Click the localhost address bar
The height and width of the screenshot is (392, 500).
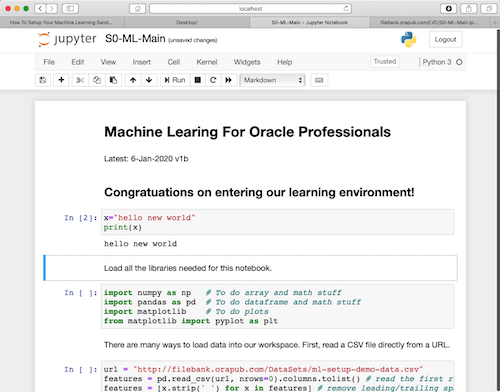point(250,9)
